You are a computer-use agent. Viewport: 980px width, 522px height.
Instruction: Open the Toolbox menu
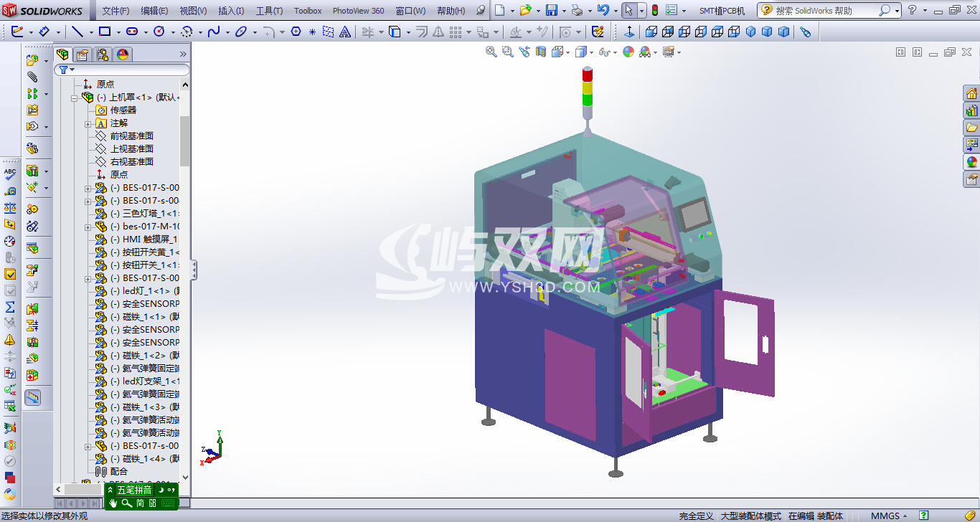[308, 11]
